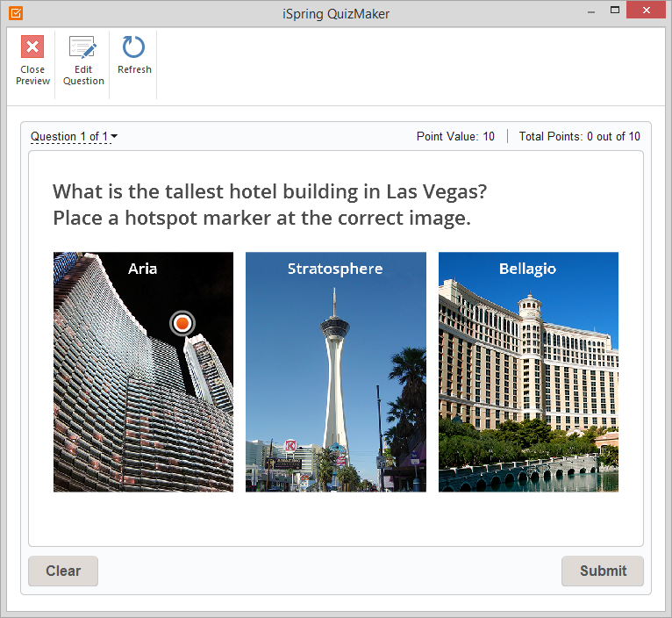Select the Aria hotel image
Screen dimensions: 672x618
(143, 372)
